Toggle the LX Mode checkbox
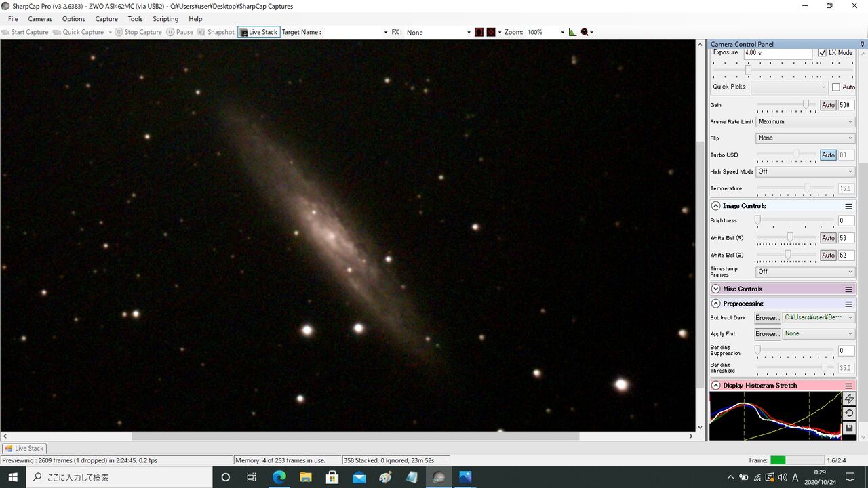 pyautogui.click(x=823, y=52)
